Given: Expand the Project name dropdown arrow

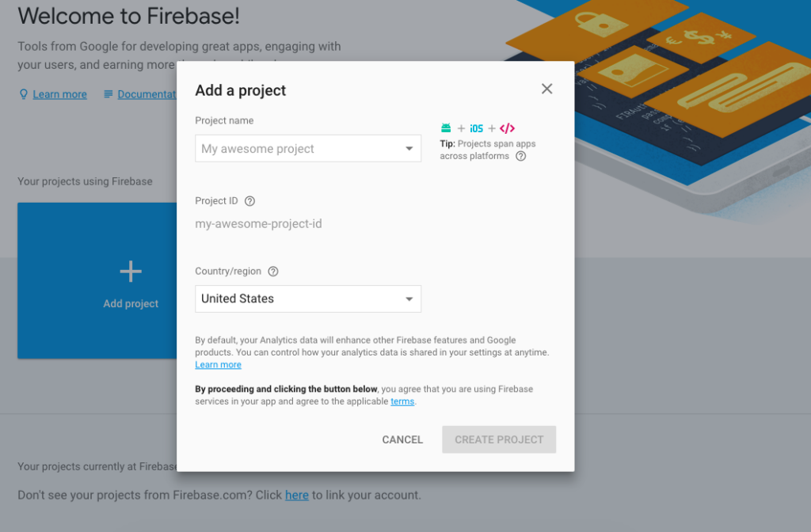Looking at the screenshot, I should (409, 149).
